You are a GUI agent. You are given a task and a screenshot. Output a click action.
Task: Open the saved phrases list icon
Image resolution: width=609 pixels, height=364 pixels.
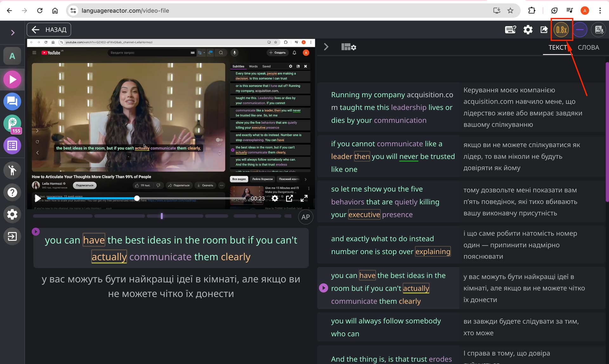[x=12, y=145]
